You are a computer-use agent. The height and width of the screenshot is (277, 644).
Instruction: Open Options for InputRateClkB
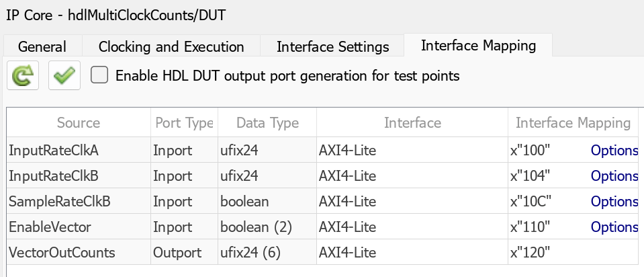coord(614,176)
